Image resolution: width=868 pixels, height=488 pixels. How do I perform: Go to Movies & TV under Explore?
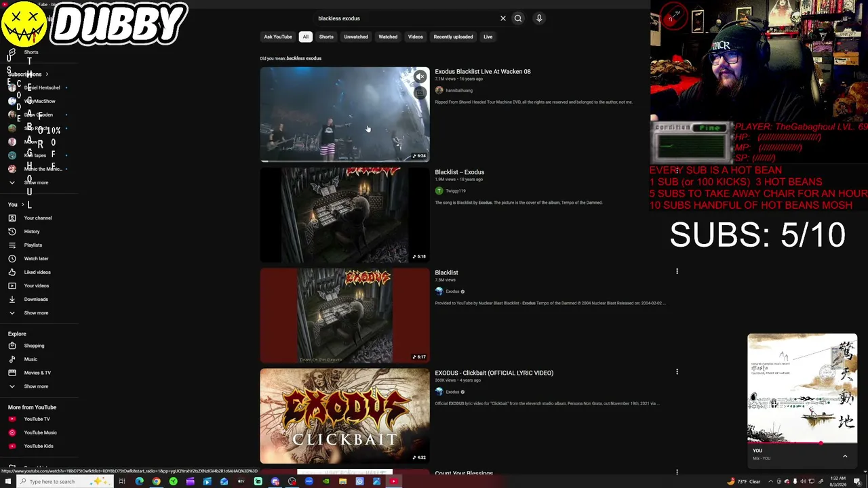coord(37,373)
